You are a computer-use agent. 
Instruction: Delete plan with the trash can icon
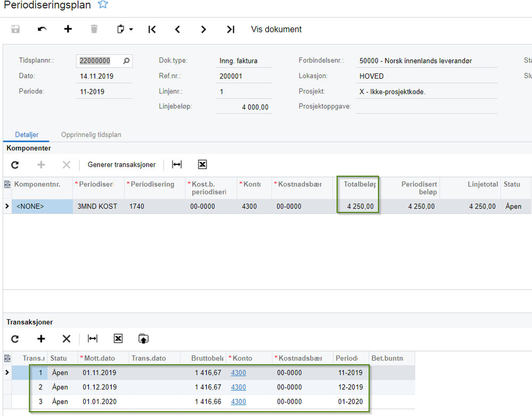click(x=94, y=29)
